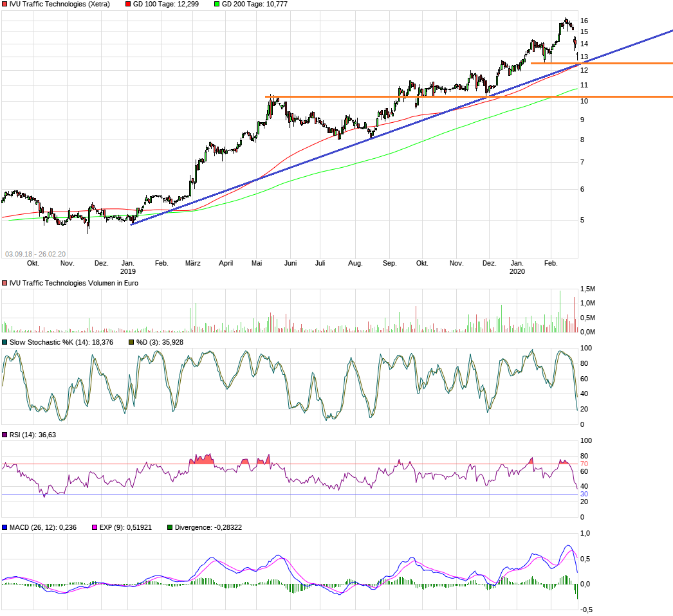Click the blue RSI threshold label '30'
This screenshot has height=616, width=673.
pyautogui.click(x=584, y=494)
